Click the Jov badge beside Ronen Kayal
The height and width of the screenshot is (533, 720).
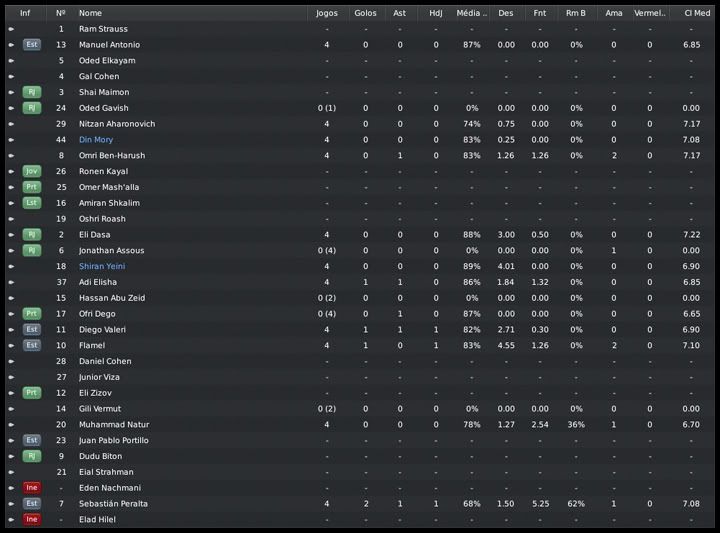pos(32,171)
